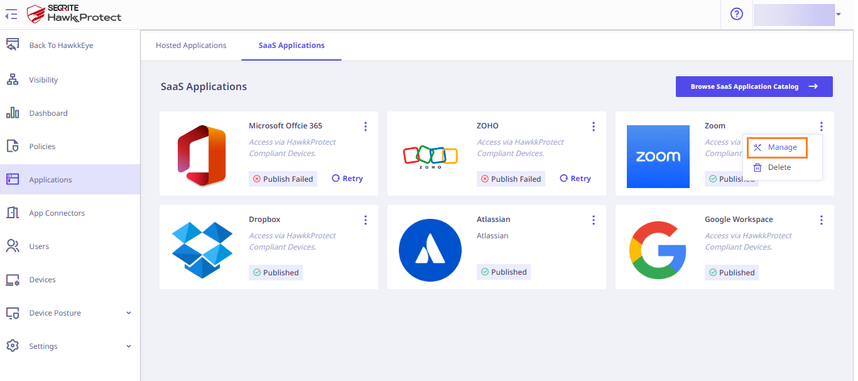Click the Publish Failed badge on ZOHO
The height and width of the screenshot is (381, 858).
511,178
